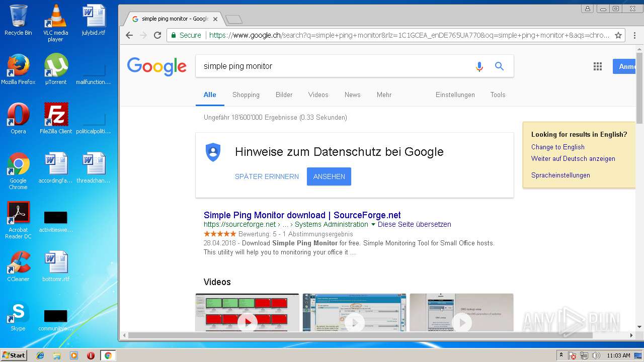Open activitieswe desktop file

tap(55, 221)
